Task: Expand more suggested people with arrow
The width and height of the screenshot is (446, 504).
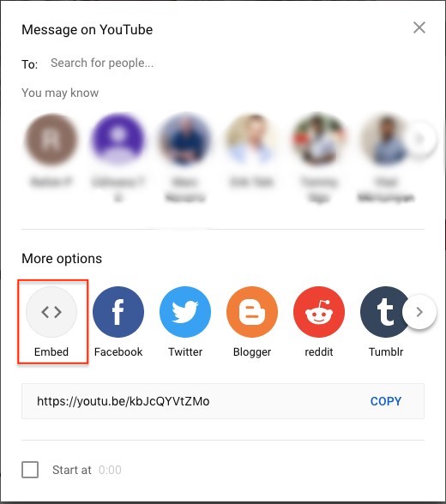Action: pos(419,139)
